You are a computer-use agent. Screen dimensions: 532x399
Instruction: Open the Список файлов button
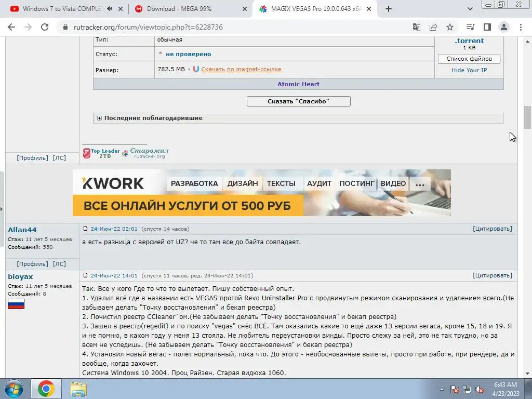[x=469, y=59]
